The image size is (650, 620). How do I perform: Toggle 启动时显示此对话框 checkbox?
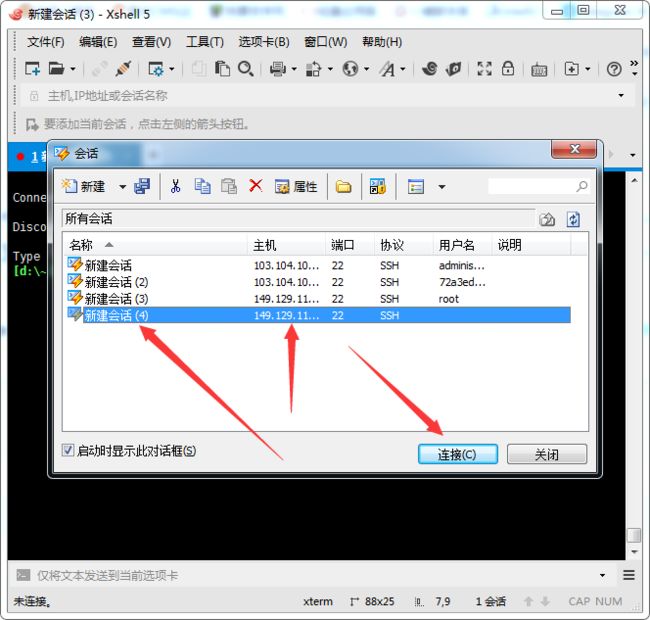click(x=68, y=450)
